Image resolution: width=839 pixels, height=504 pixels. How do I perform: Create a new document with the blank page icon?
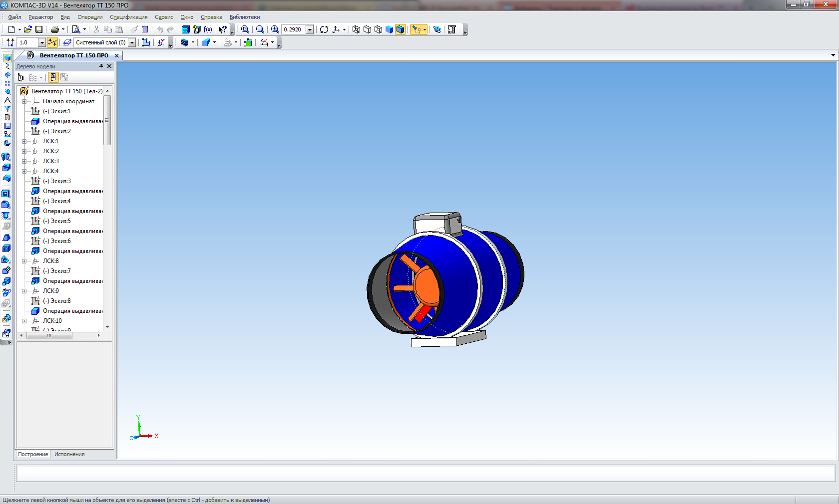pos(11,29)
